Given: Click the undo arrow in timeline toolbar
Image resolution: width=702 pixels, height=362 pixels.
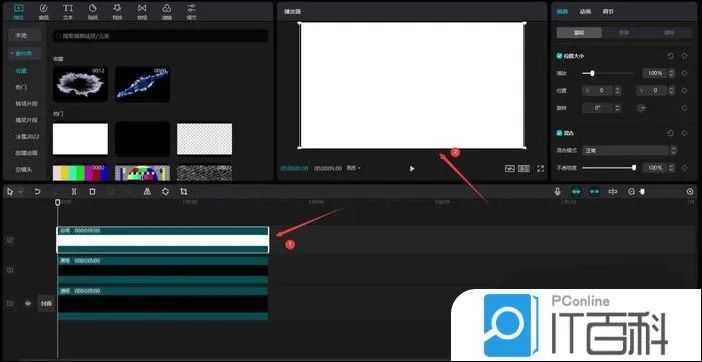Looking at the screenshot, I should (x=37, y=192).
